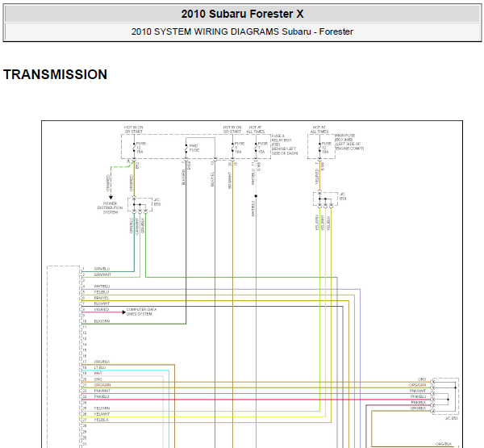Click the "YEL/GRN" label at pin 25
484x448 pixels.
coord(102,408)
